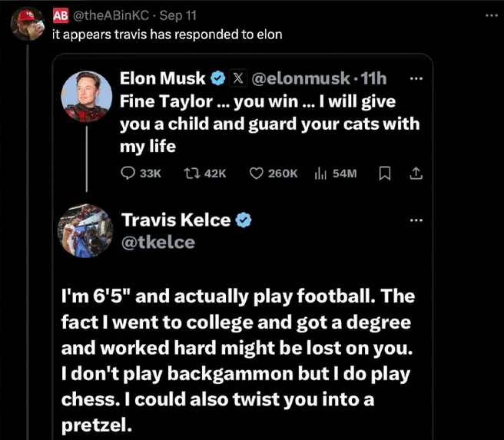Click the Elon Musk display name
Viewport: 504px width, 440px height.
163,78
